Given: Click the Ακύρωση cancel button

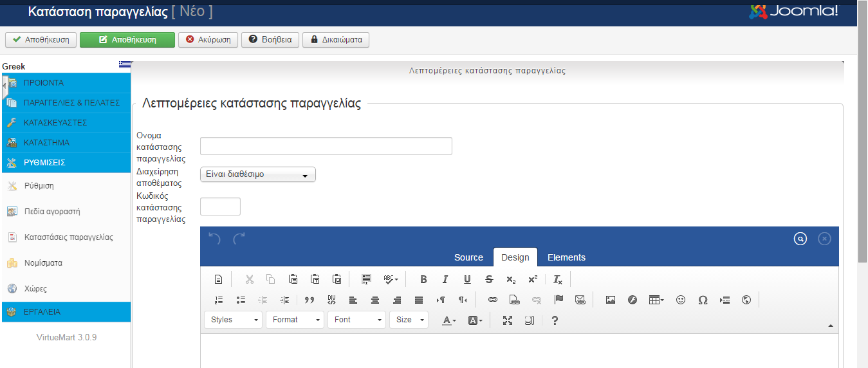Looking at the screenshot, I should [x=208, y=40].
